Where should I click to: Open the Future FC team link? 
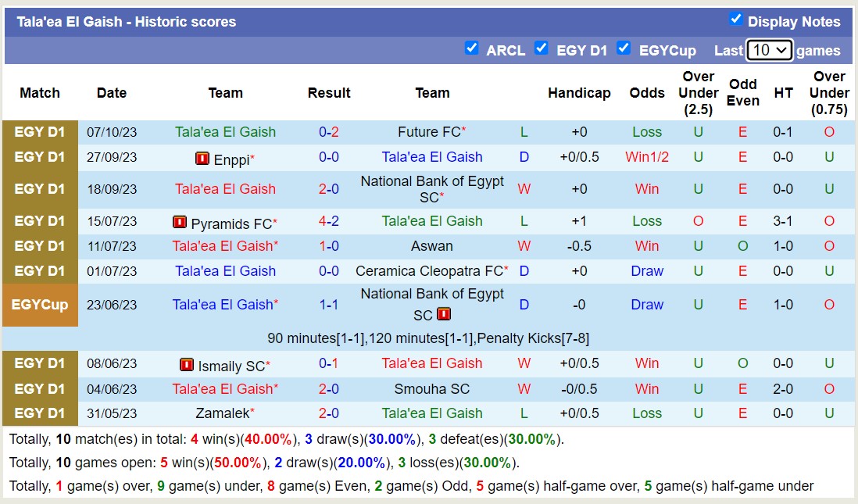[429, 132]
